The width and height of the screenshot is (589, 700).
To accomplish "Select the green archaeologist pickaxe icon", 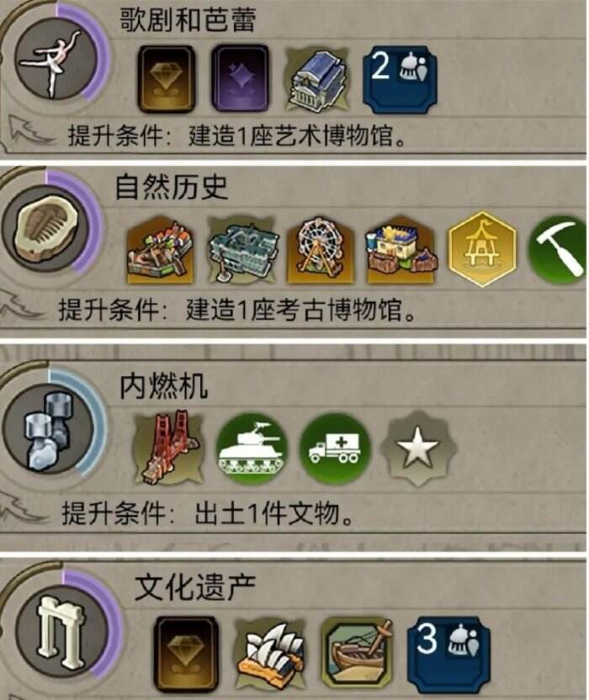I will (558, 250).
